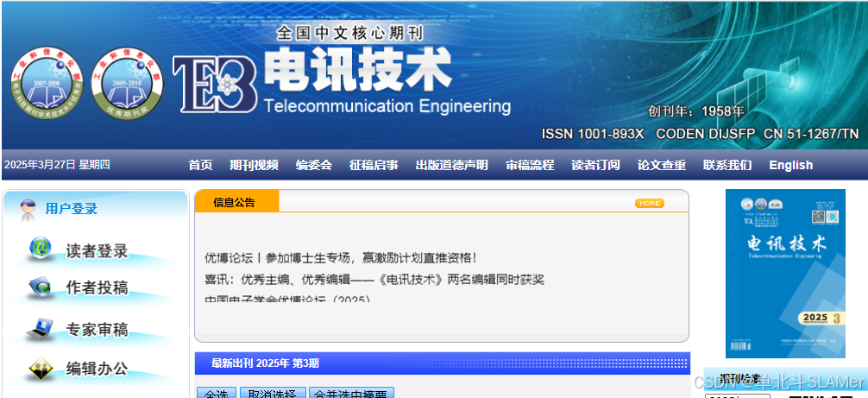Click the user login avatar icon
The width and height of the screenshot is (868, 398).
click(x=28, y=210)
